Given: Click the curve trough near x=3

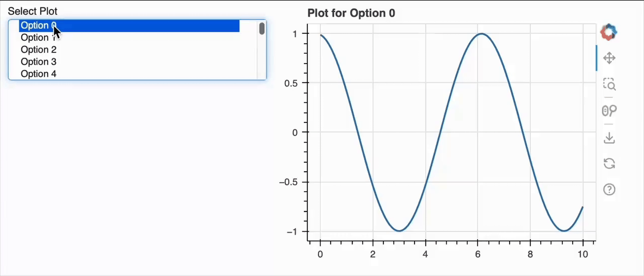Looking at the screenshot, I should pyautogui.click(x=399, y=231).
